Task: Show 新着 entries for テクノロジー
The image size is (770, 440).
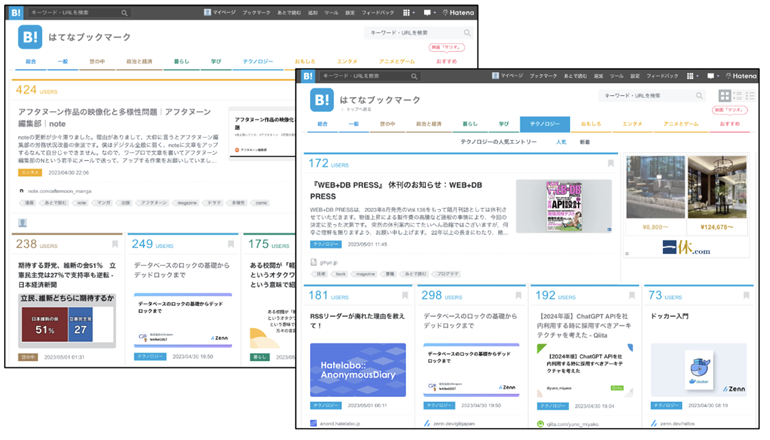Action: pyautogui.click(x=584, y=142)
